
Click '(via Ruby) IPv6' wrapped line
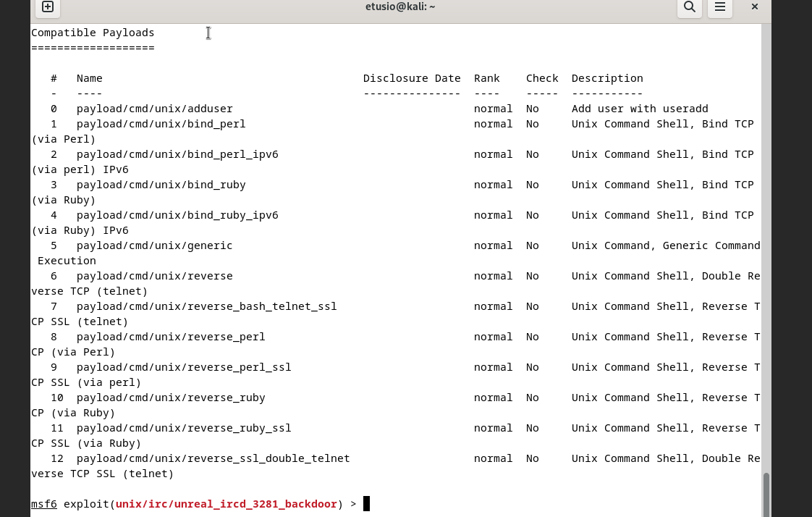coord(80,230)
